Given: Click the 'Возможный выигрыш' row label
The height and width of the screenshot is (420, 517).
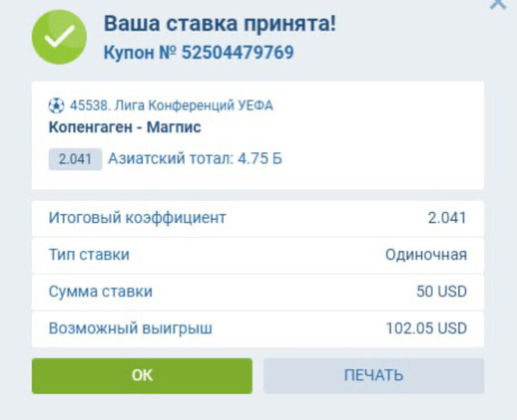Looking at the screenshot, I should click(x=130, y=328).
